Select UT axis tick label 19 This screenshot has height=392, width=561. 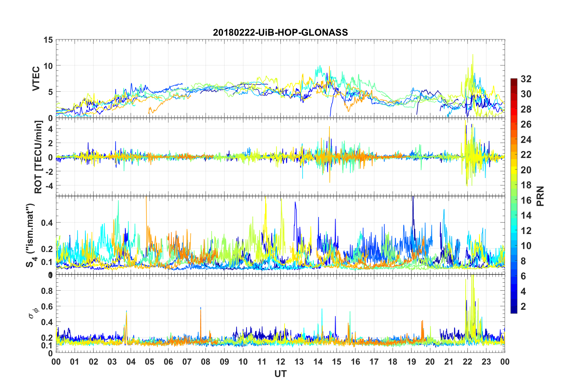(411, 362)
